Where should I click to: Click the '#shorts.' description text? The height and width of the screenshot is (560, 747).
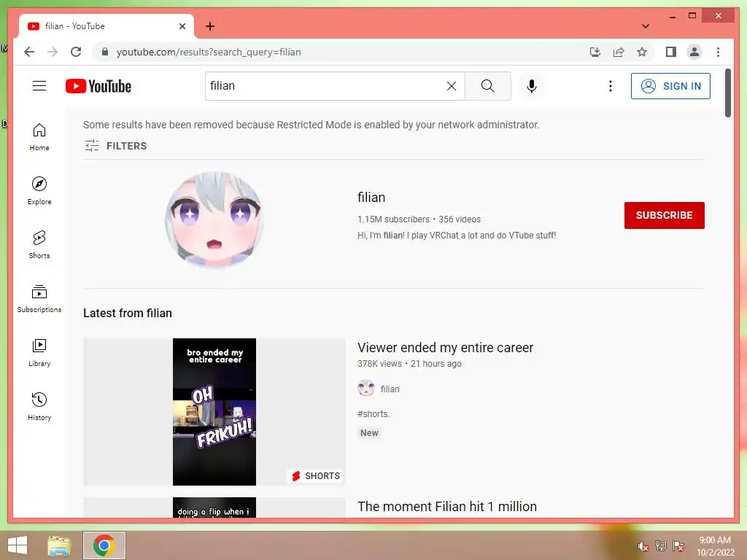pyautogui.click(x=373, y=414)
